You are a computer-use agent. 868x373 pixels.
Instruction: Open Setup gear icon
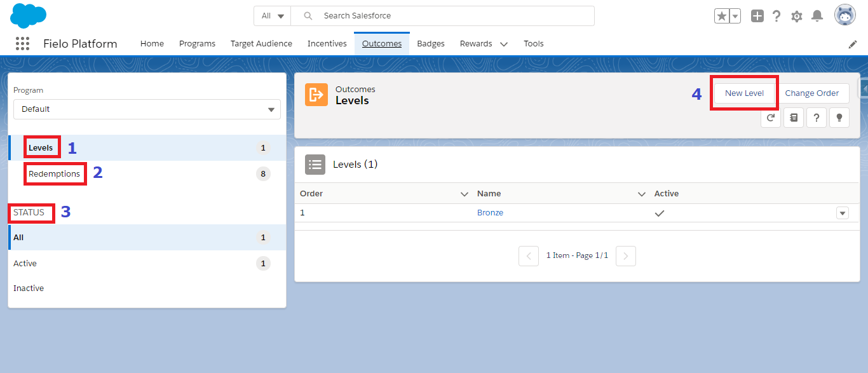[797, 16]
